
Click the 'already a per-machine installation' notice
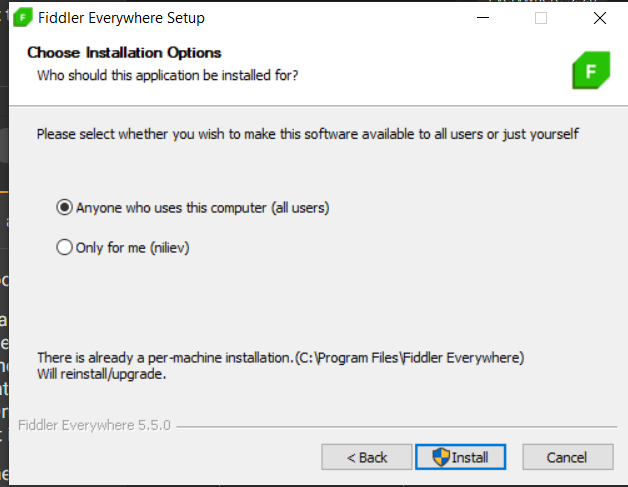pyautogui.click(x=165, y=357)
